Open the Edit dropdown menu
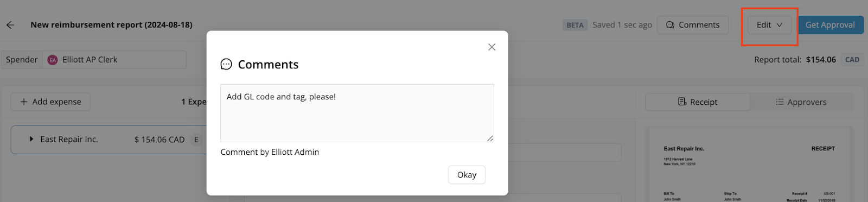 coord(769,25)
